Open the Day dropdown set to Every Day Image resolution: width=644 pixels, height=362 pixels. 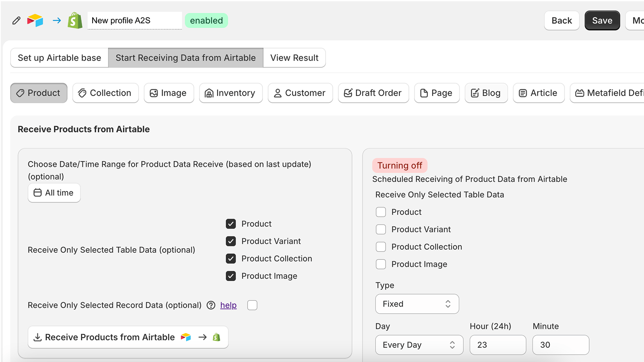[419, 345]
